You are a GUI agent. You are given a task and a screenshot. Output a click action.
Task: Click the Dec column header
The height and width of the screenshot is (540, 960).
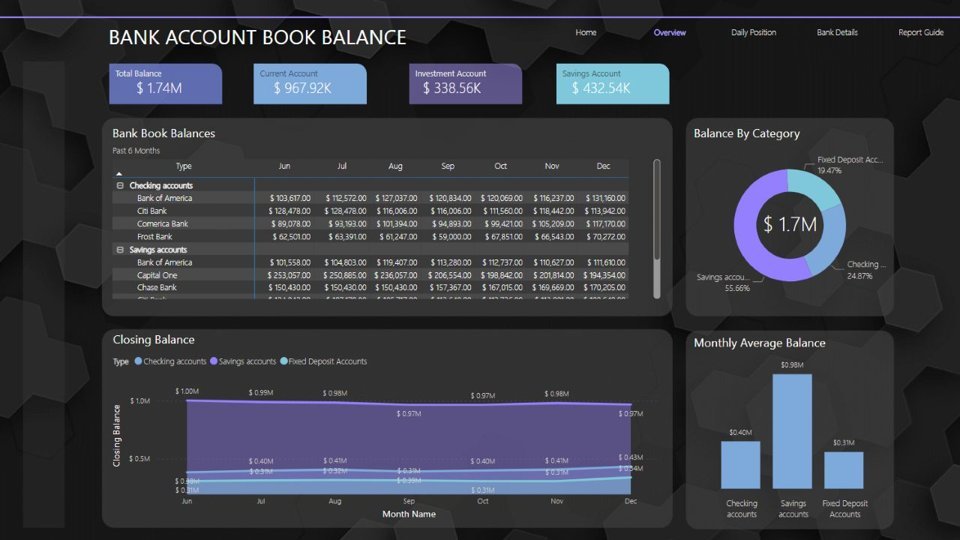click(603, 166)
